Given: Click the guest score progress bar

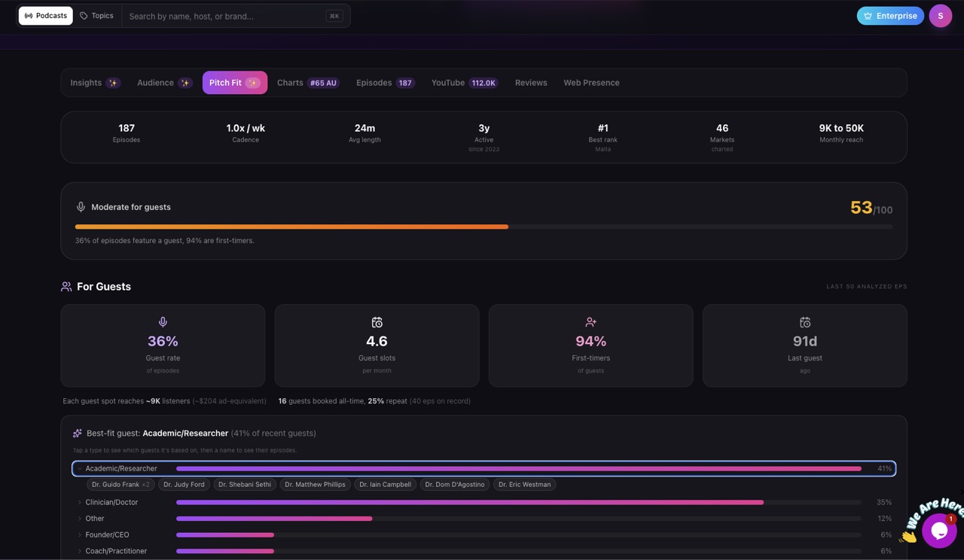Looking at the screenshot, I should (x=484, y=227).
